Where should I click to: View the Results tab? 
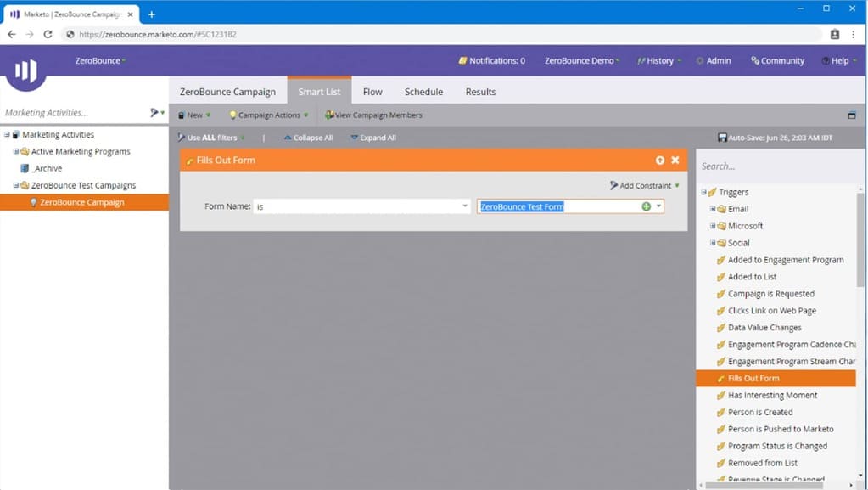click(x=480, y=92)
